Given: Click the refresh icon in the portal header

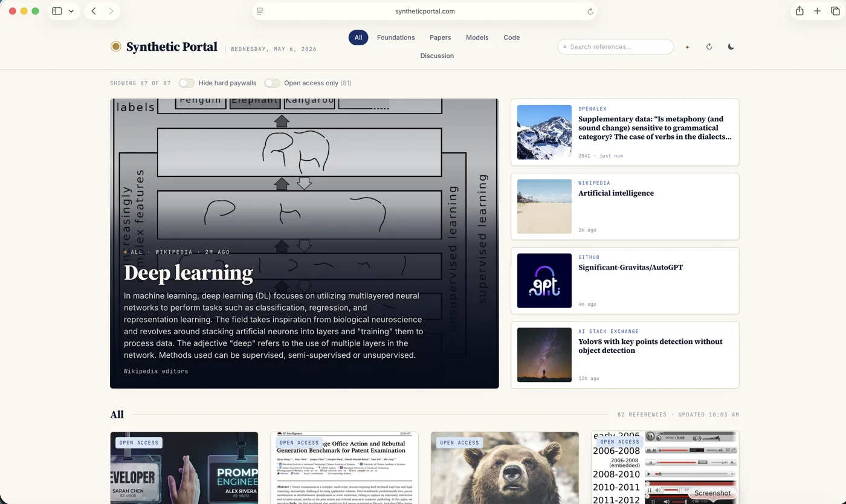Looking at the screenshot, I should pyautogui.click(x=709, y=47).
